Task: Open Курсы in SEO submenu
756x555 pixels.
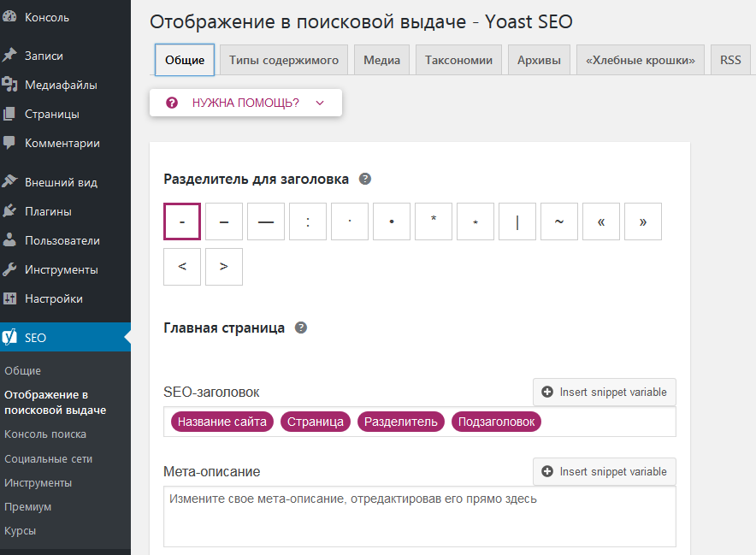Action: (x=21, y=530)
